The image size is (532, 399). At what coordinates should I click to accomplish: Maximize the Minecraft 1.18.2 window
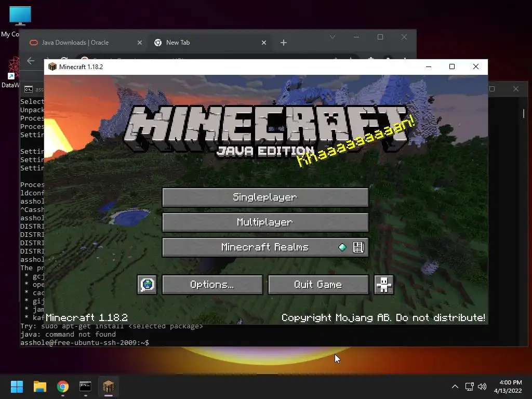click(x=452, y=67)
